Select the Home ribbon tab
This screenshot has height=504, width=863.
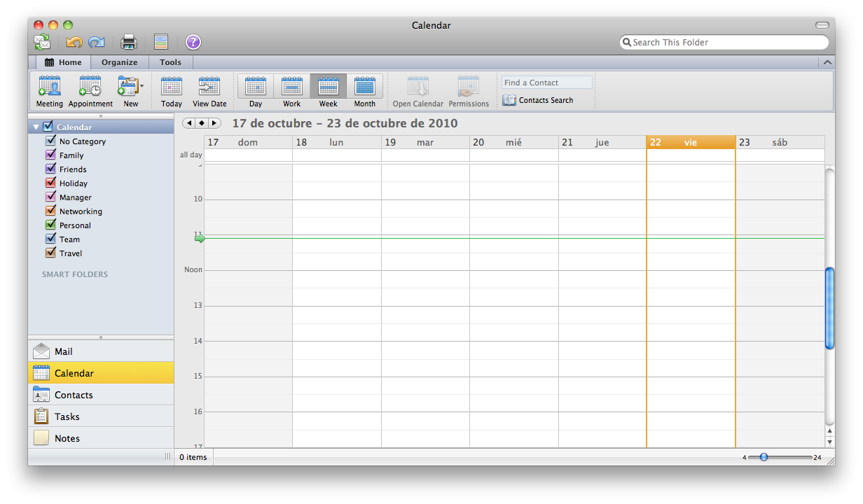coord(63,62)
